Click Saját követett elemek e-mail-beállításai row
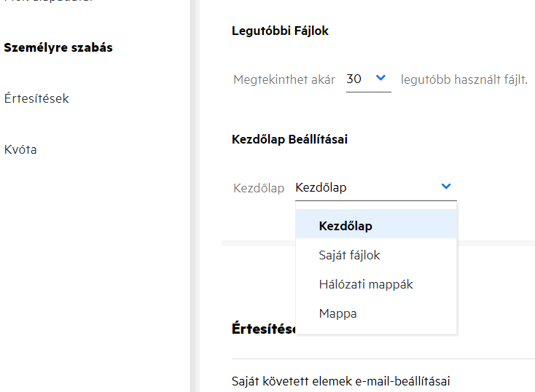Screen dimensions: 535x392 (x=339, y=380)
